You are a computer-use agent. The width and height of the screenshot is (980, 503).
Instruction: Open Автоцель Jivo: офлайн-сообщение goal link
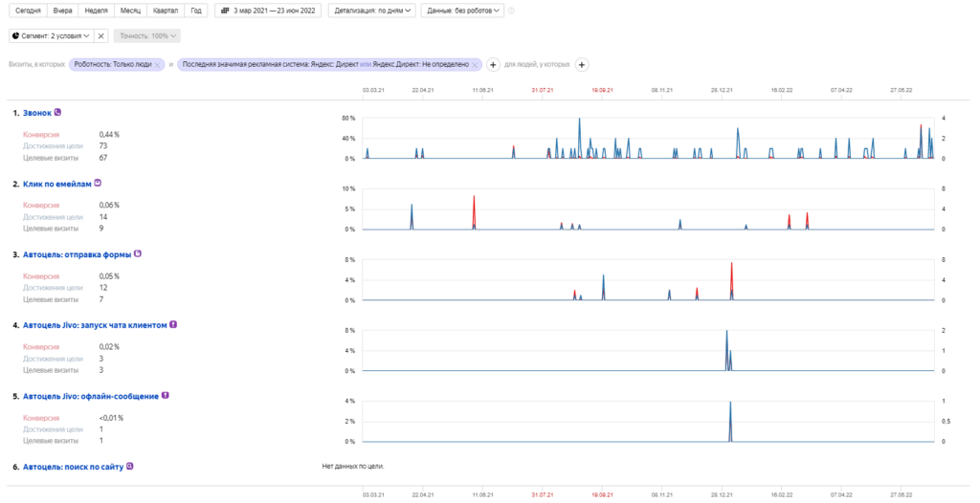[91, 396]
